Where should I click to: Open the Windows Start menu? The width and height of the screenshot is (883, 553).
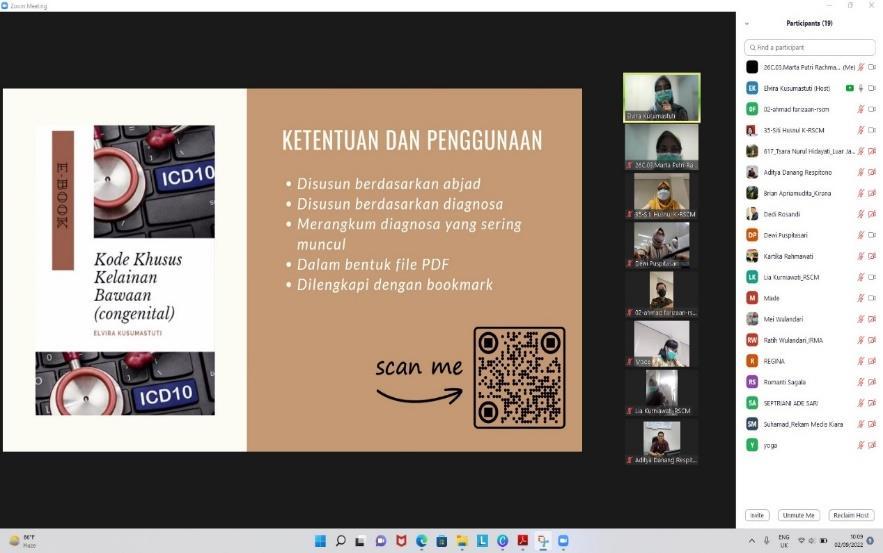click(320, 541)
